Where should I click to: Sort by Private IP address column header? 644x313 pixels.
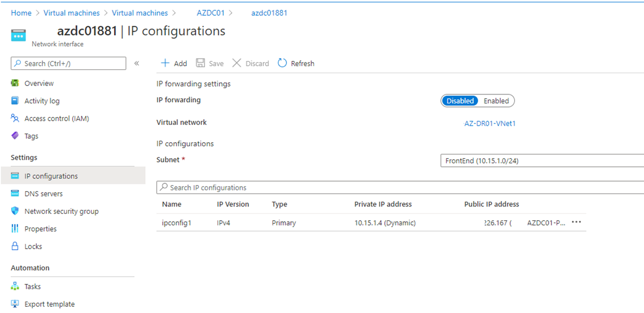[x=383, y=204]
